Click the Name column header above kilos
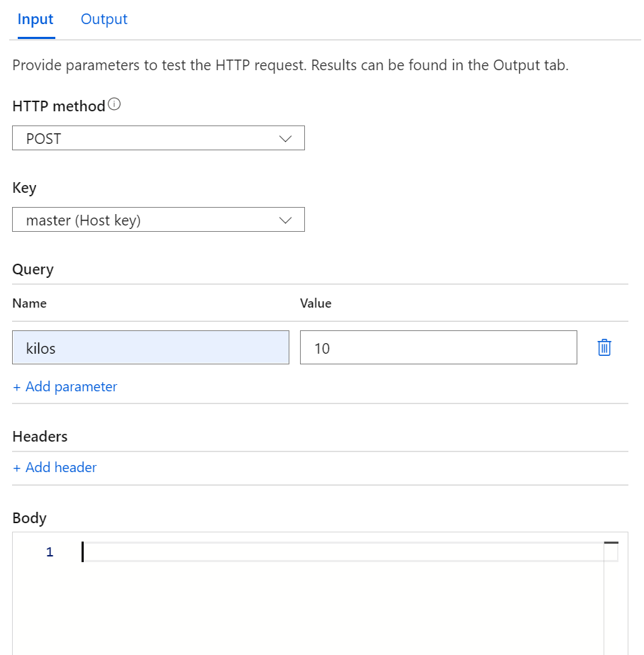Screen dimensions: 644x655 (x=29, y=303)
